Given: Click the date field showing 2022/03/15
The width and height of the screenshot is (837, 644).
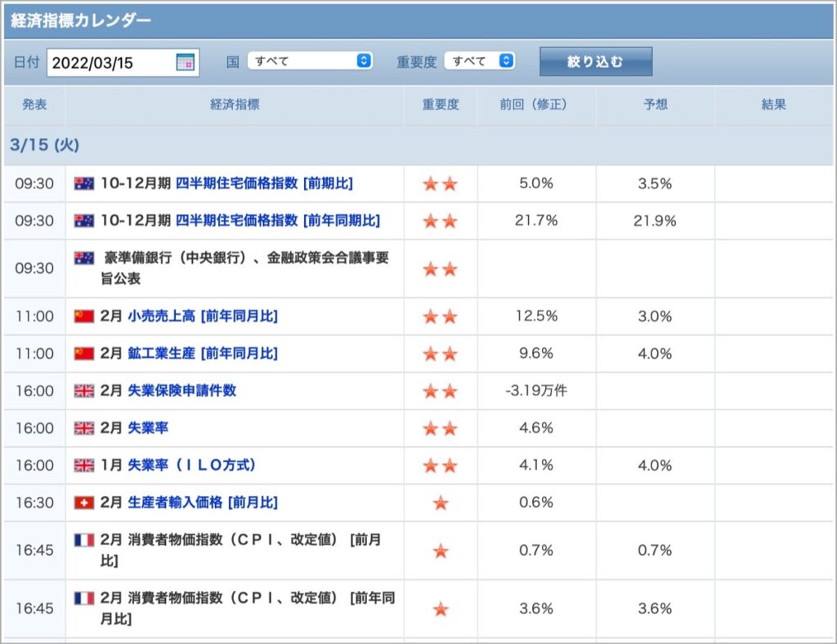Looking at the screenshot, I should pos(123,62).
